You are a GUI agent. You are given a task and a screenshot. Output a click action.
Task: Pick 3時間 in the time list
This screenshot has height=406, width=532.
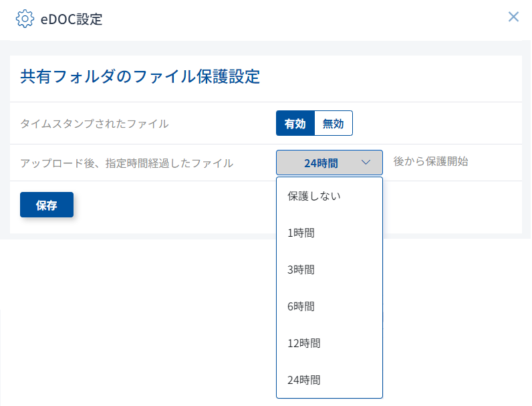pyautogui.click(x=301, y=270)
